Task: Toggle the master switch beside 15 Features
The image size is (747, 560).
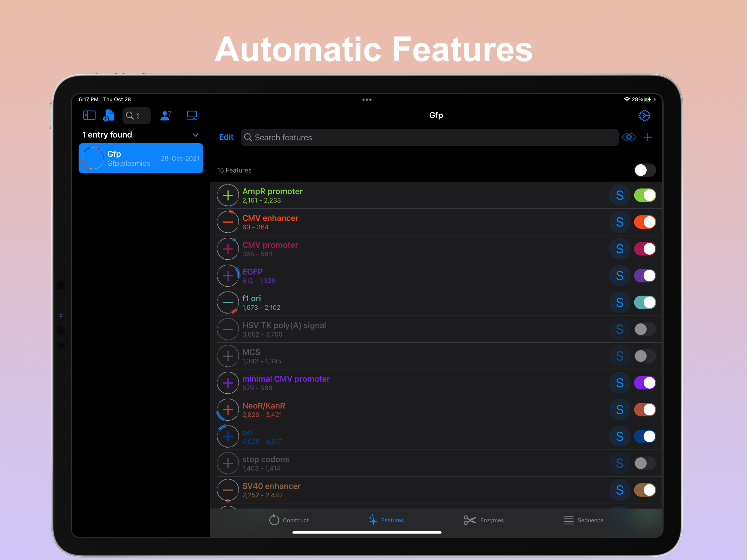Action: click(x=645, y=170)
